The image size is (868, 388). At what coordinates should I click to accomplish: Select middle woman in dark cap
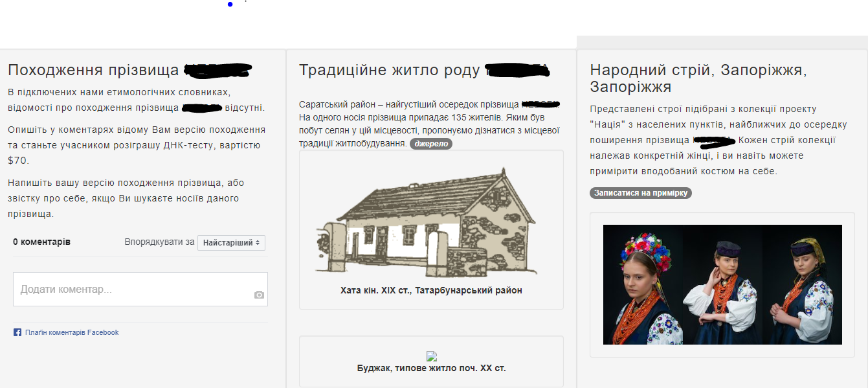click(x=723, y=285)
